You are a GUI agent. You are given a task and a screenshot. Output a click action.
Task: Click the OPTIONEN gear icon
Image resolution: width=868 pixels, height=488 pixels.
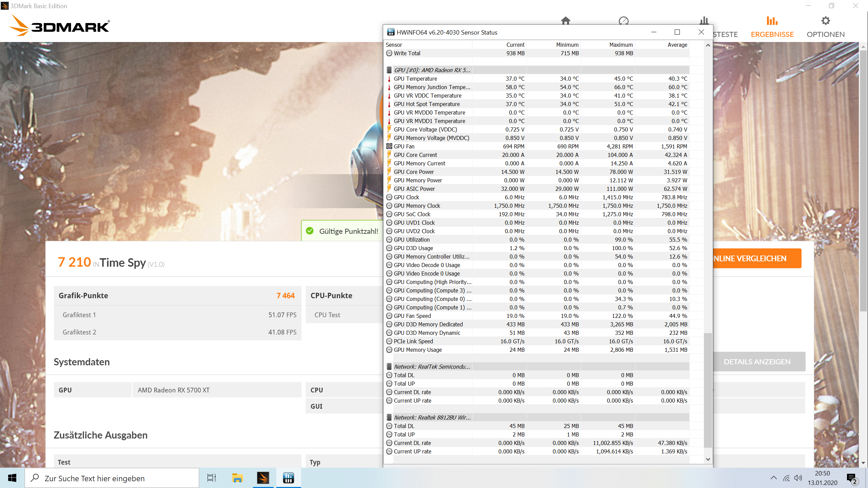coord(826,21)
